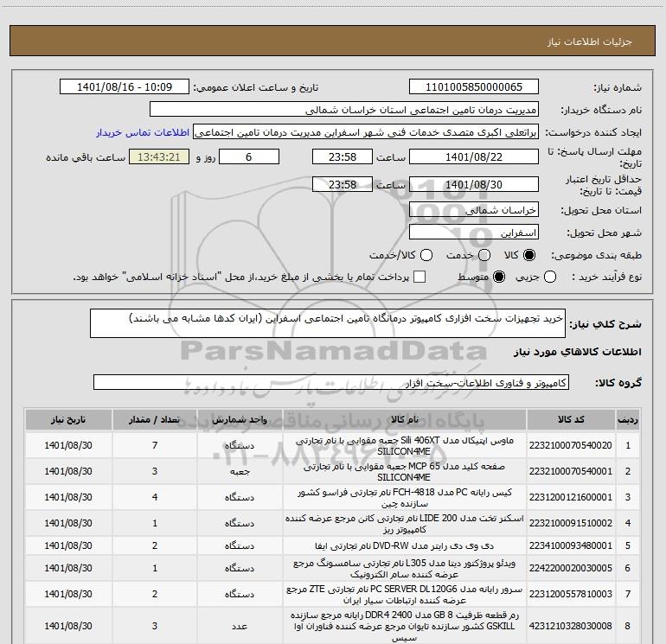The height and width of the screenshot is (644, 666).
Task: Click the LIDE 200 scanner item name
Action: pos(405,524)
